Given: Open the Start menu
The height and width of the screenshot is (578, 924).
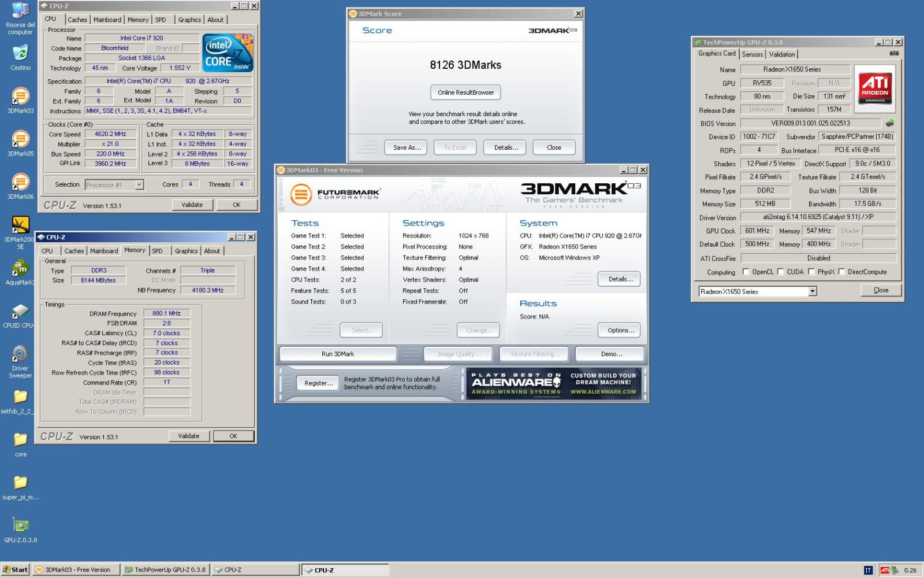Looking at the screenshot, I should tap(15, 570).
